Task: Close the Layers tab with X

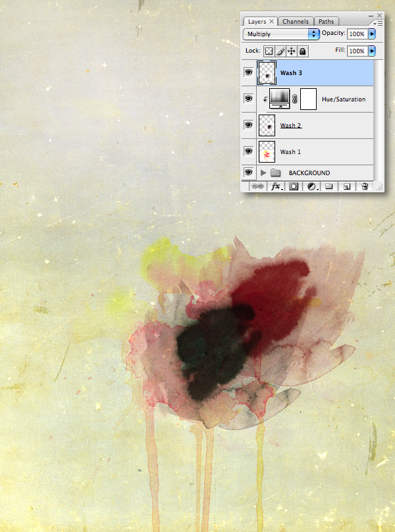Action: point(271,21)
